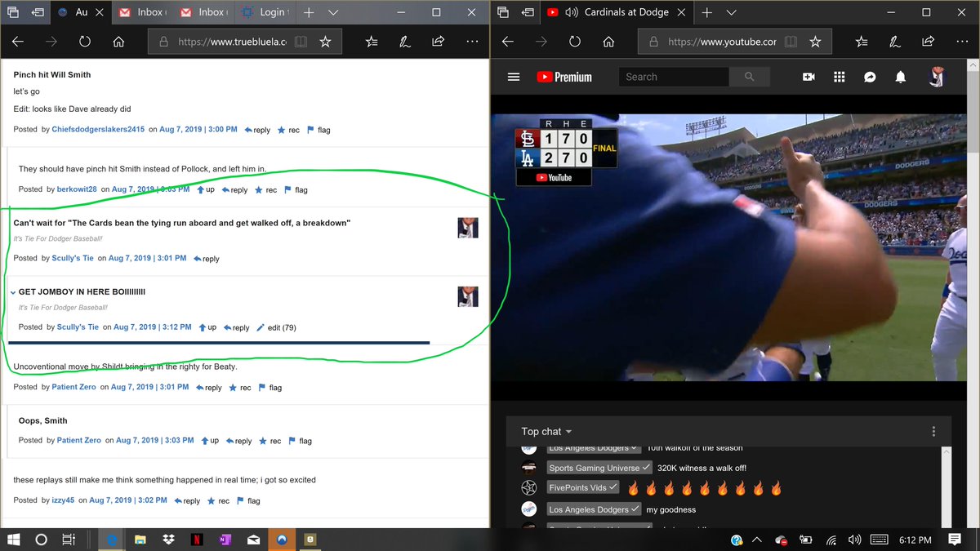Rec the Pinch hit Will Smith comment
980x551 pixels.
pos(288,130)
